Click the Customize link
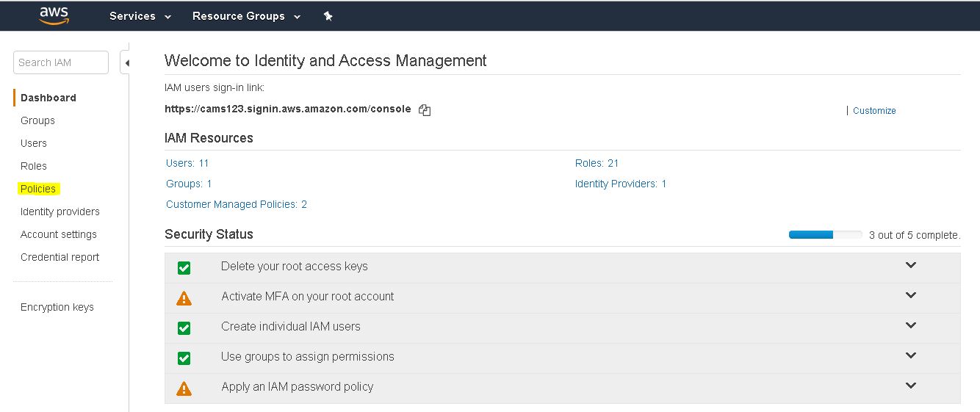 [x=874, y=111]
